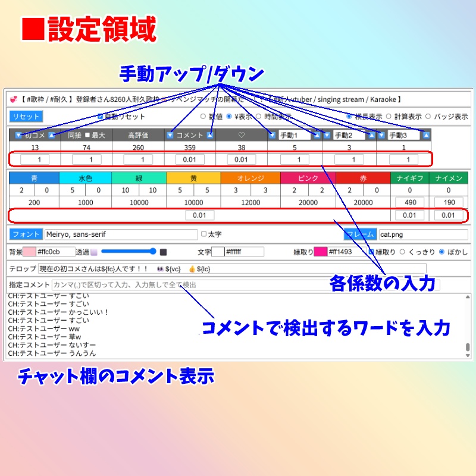Click the 手動2 down arrow icon
Image resolution: width=476 pixels, height=476 pixels.
(327, 134)
